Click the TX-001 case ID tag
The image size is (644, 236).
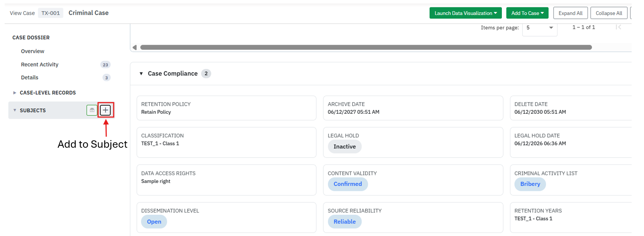click(x=51, y=13)
